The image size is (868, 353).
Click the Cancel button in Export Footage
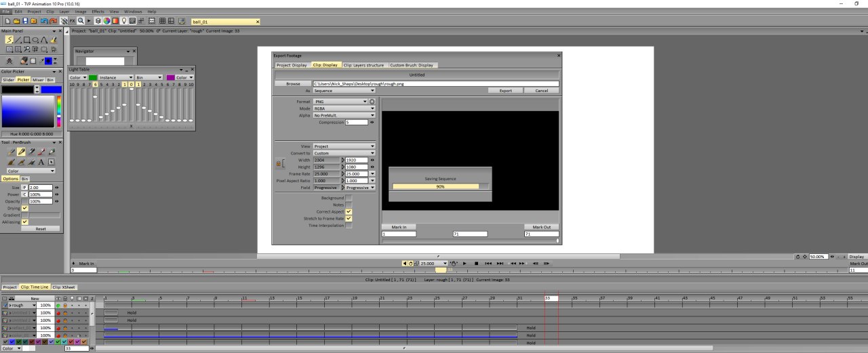tap(541, 90)
